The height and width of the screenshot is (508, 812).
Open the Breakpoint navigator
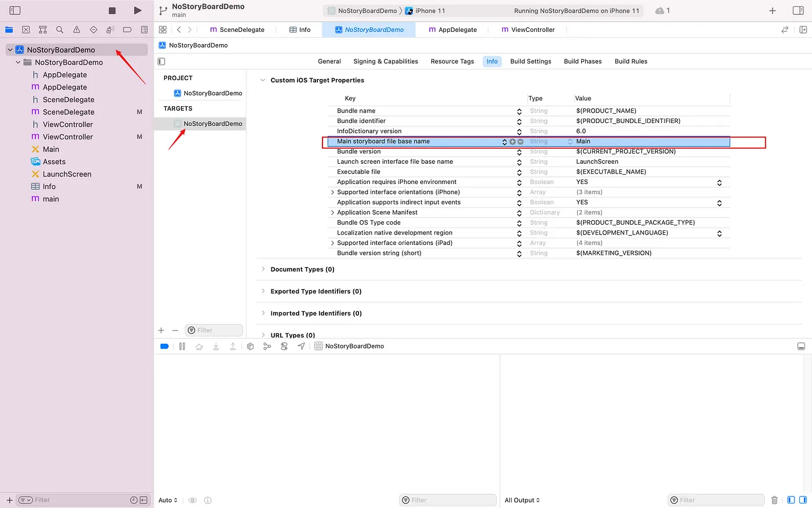pyautogui.click(x=127, y=30)
